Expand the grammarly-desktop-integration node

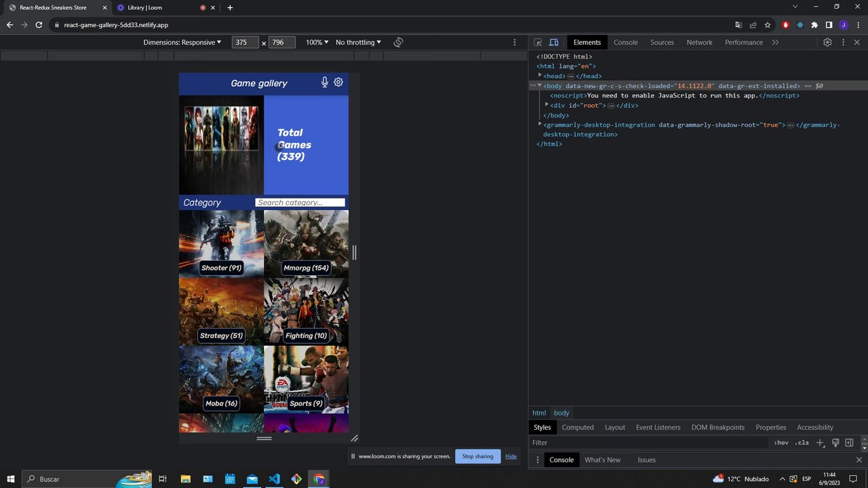540,125
